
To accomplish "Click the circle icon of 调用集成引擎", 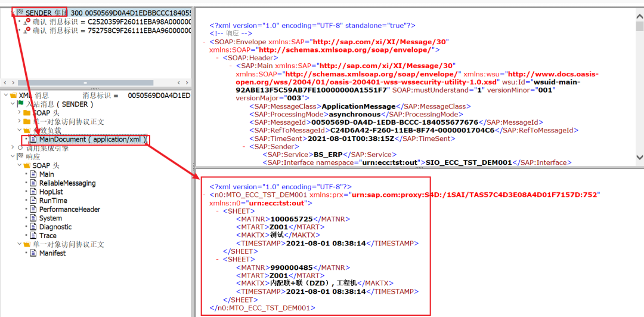I will (20, 148).
